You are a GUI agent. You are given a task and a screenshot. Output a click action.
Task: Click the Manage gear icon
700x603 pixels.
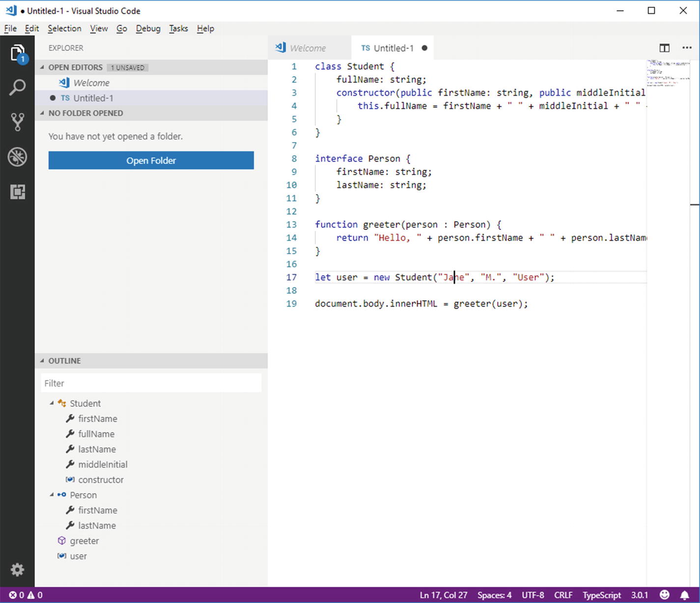tap(17, 570)
